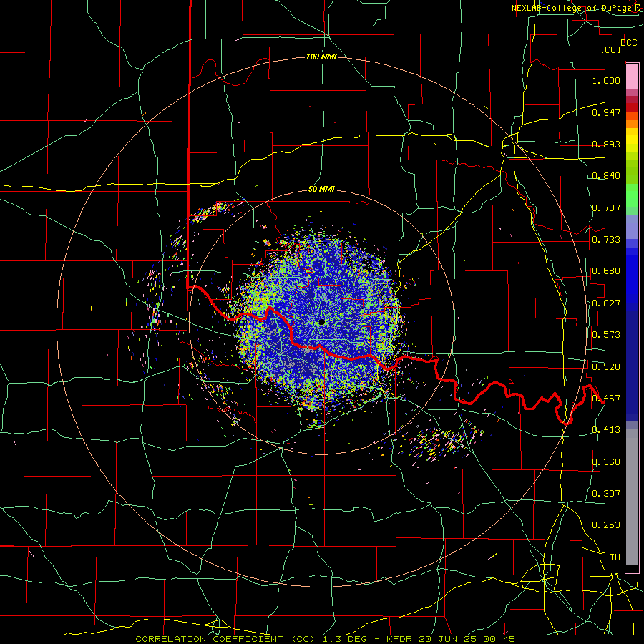Select the 0.787 legend value
Viewport: 644px width, 644px height.
pyautogui.click(x=606, y=208)
